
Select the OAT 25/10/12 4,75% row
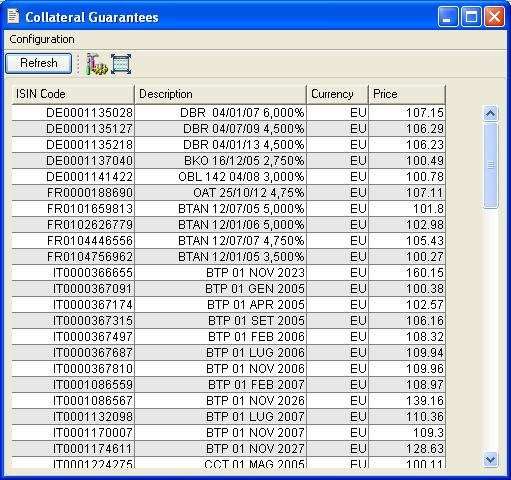(x=229, y=193)
